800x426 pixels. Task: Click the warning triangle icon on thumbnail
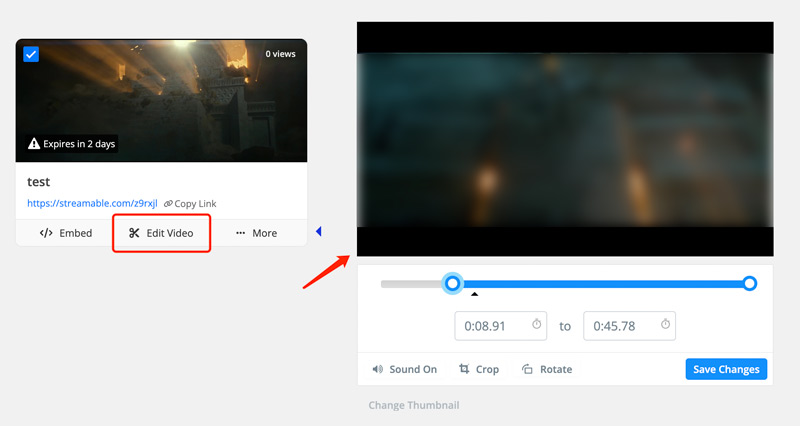(x=34, y=143)
